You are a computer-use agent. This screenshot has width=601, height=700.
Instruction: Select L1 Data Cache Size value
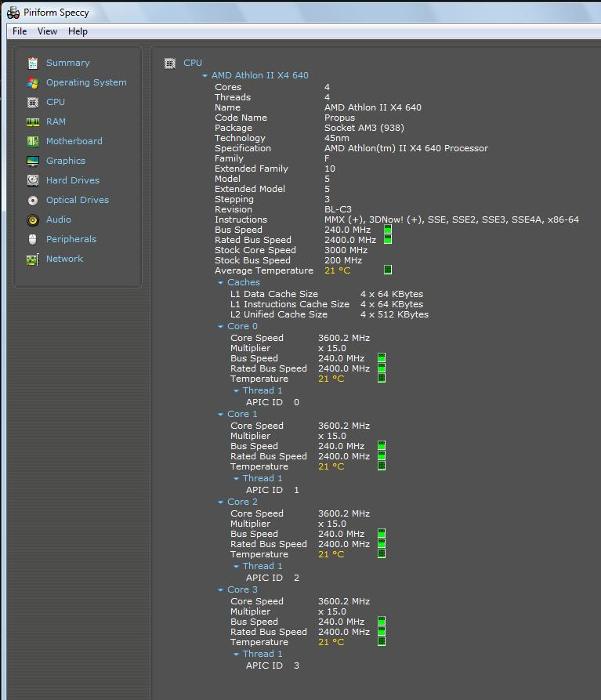coord(392,294)
